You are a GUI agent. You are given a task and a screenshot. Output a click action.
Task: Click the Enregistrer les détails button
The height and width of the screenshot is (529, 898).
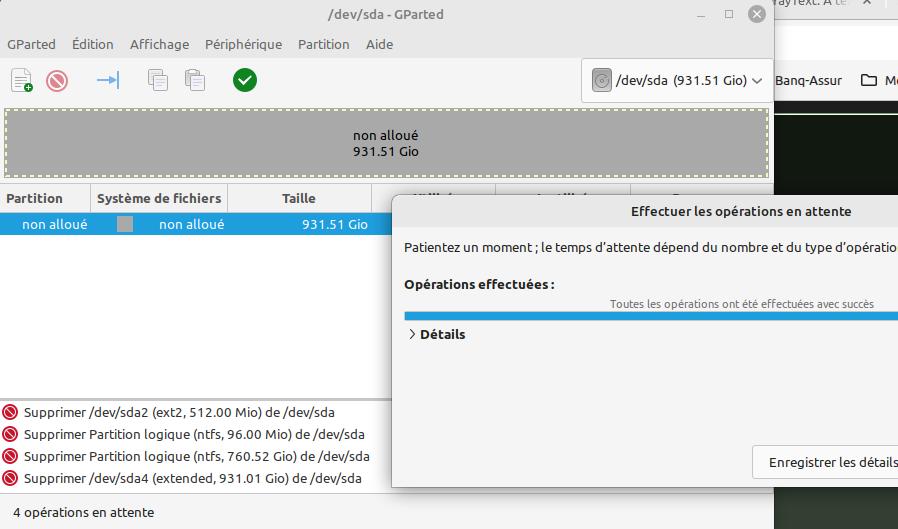click(x=832, y=462)
